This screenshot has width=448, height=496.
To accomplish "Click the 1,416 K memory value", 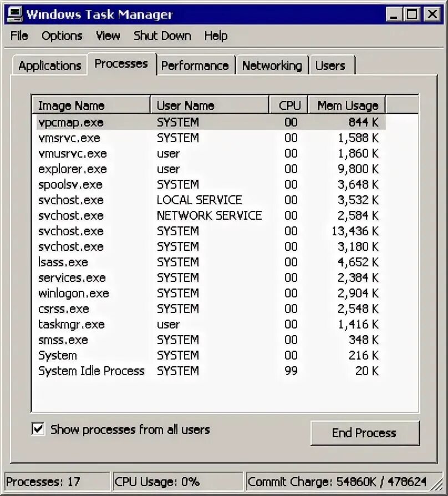I will 358,324.
